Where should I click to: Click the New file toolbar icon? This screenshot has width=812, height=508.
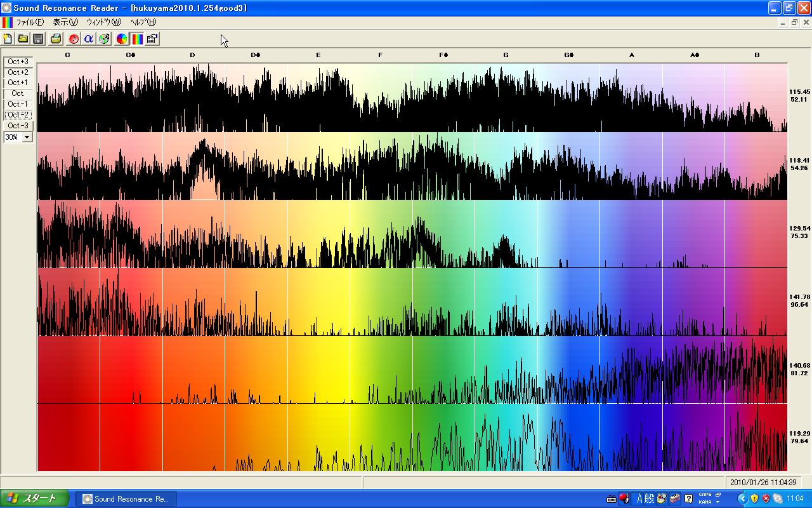pyautogui.click(x=8, y=39)
